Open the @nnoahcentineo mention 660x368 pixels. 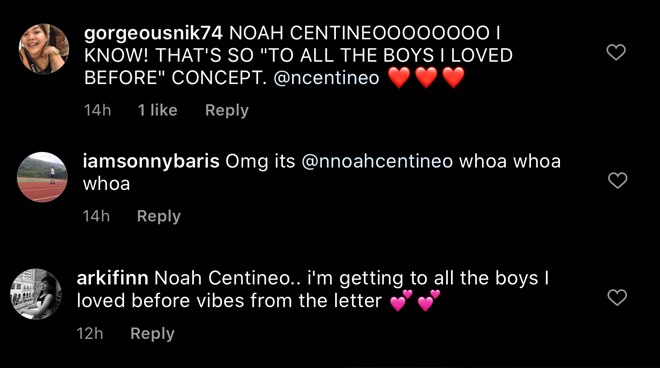tap(377, 162)
